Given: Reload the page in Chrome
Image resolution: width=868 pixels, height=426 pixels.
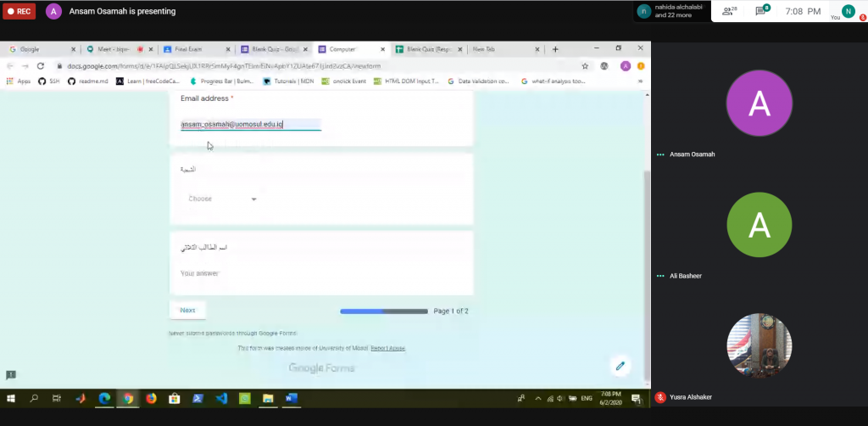Looking at the screenshot, I should (x=40, y=65).
